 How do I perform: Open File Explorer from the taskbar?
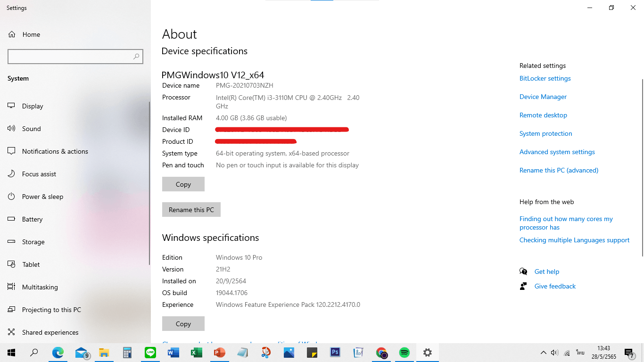point(104,353)
